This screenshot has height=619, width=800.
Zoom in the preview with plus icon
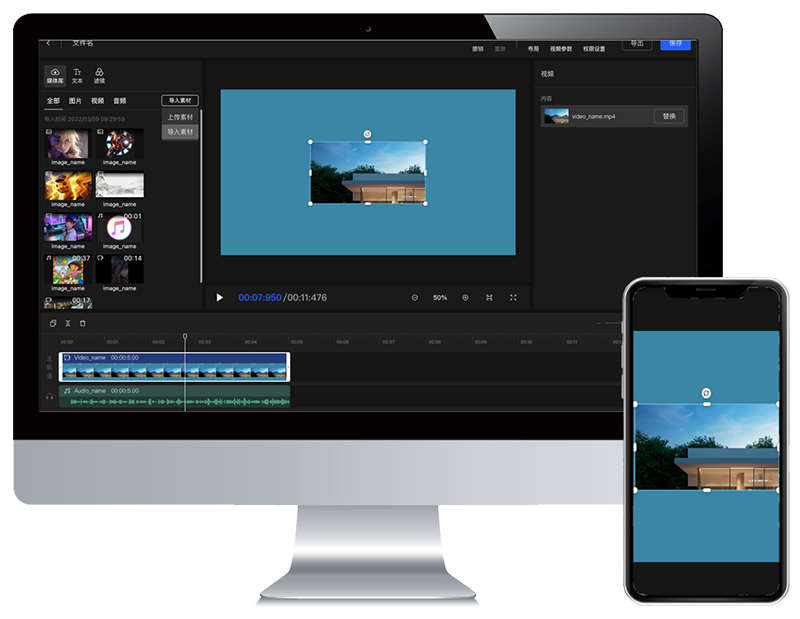click(465, 298)
